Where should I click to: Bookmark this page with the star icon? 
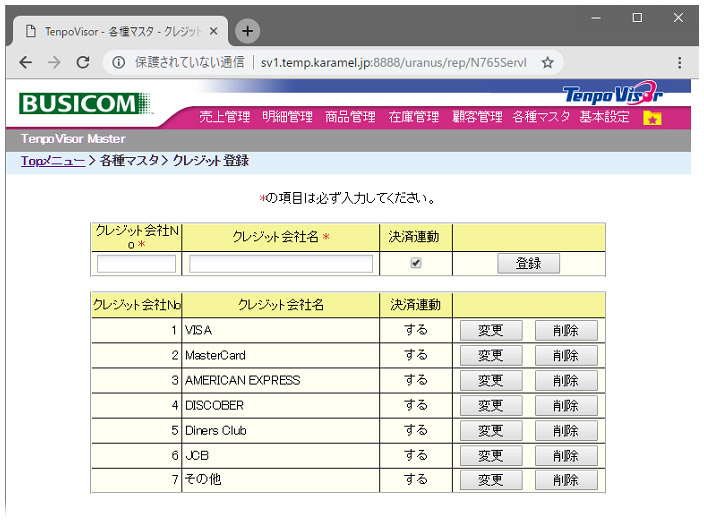tap(547, 62)
